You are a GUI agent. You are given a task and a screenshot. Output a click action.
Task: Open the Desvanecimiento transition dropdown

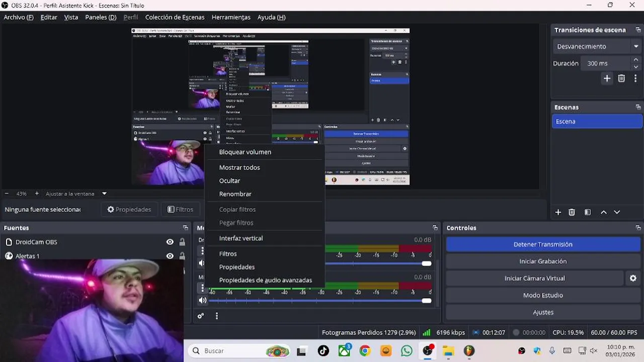pos(597,46)
